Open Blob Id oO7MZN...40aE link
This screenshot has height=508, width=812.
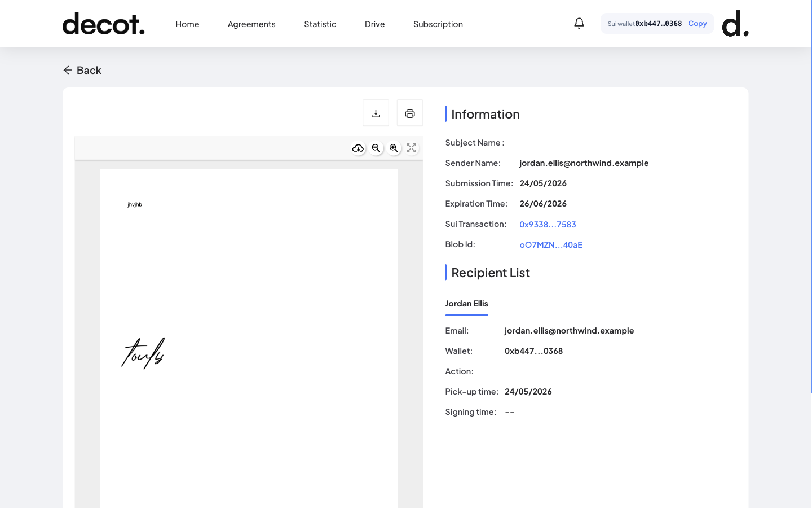[x=551, y=244]
